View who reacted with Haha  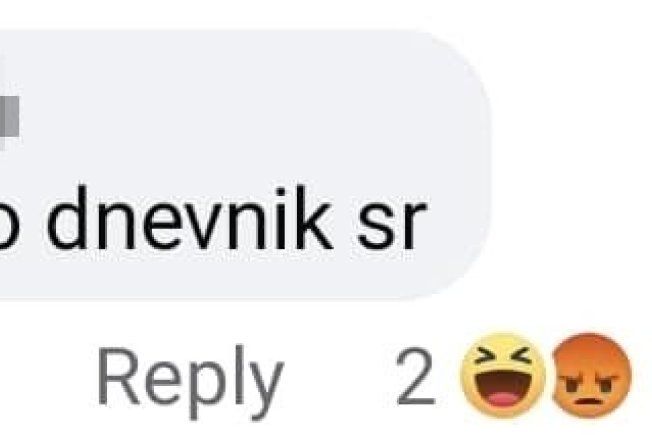click(502, 376)
